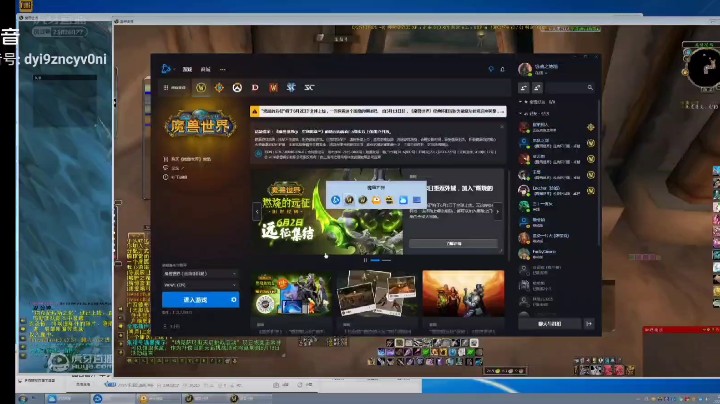The image size is (720, 404).
Task: Select World of Warcraft game icon tab
Action: (201, 87)
